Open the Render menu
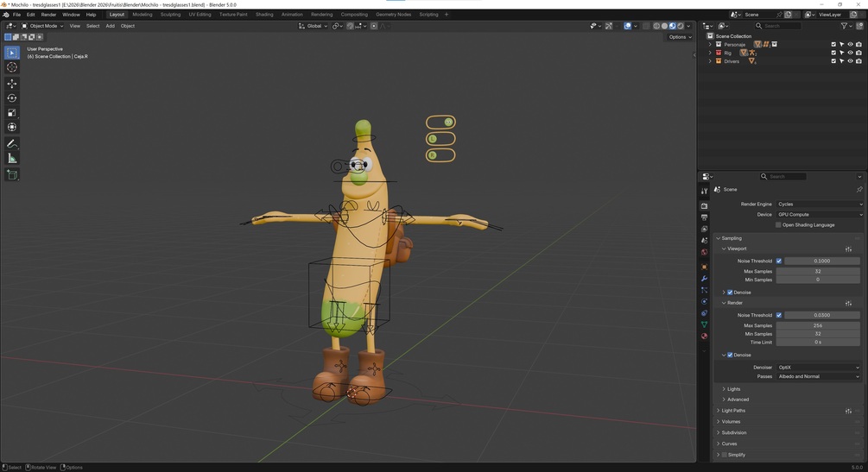The height and width of the screenshot is (472, 868). click(x=48, y=15)
